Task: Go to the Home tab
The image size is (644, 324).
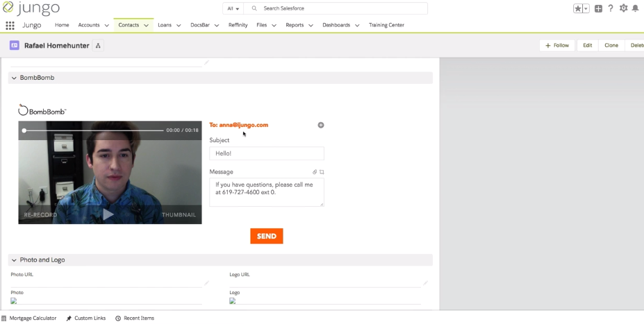Action: 62,25
